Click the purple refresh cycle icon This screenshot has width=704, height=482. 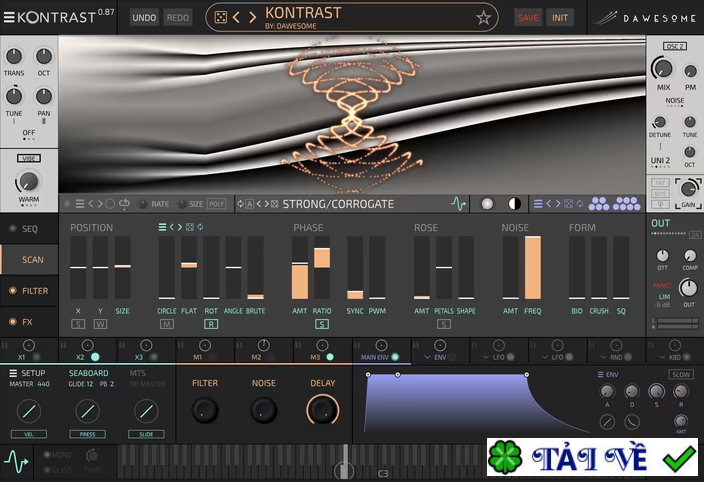click(580, 204)
